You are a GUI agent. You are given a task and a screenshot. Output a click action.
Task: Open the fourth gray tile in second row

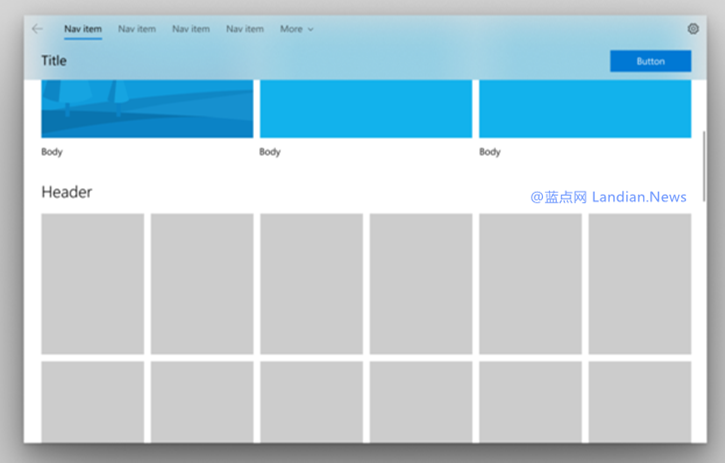[420, 400]
